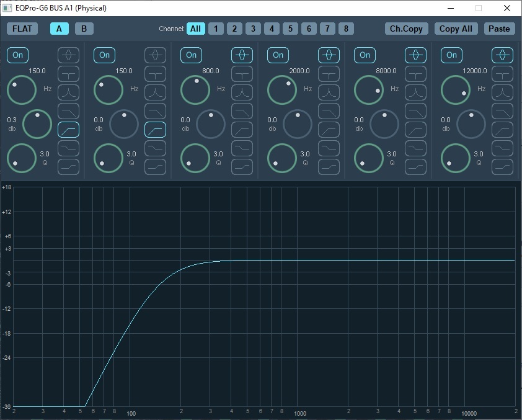This screenshot has width=522, height=420.
Task: Click the Copy All button
Action: click(x=456, y=28)
